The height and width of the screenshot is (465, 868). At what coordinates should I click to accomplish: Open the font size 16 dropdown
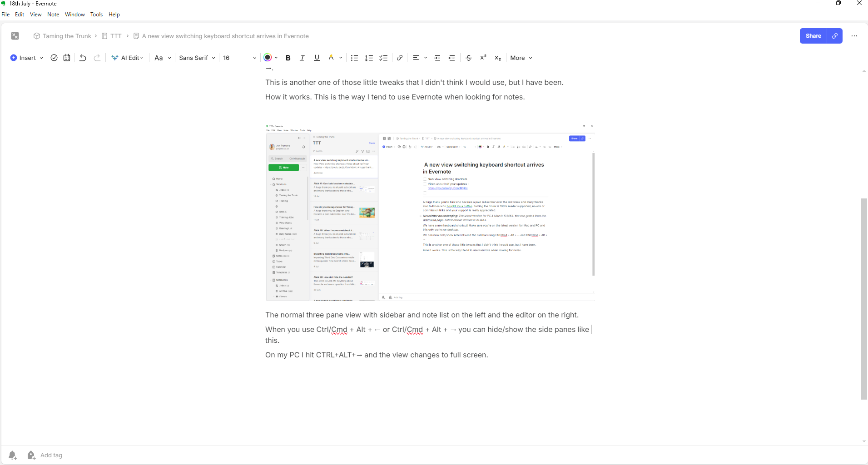point(239,58)
